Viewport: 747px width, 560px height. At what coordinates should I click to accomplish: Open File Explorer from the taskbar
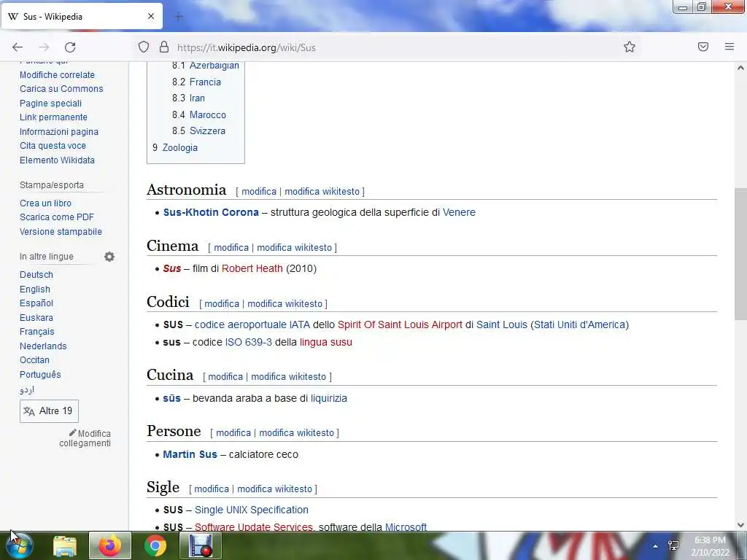(65, 545)
